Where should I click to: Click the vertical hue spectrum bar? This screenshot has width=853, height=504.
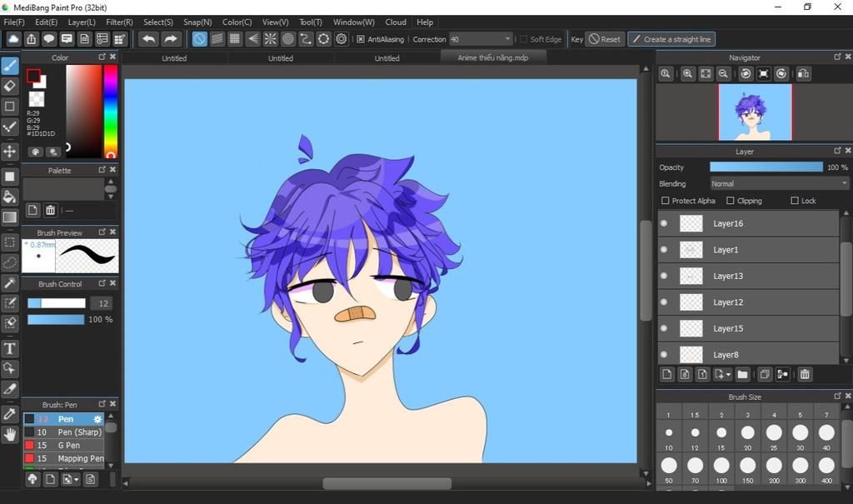coord(111,112)
